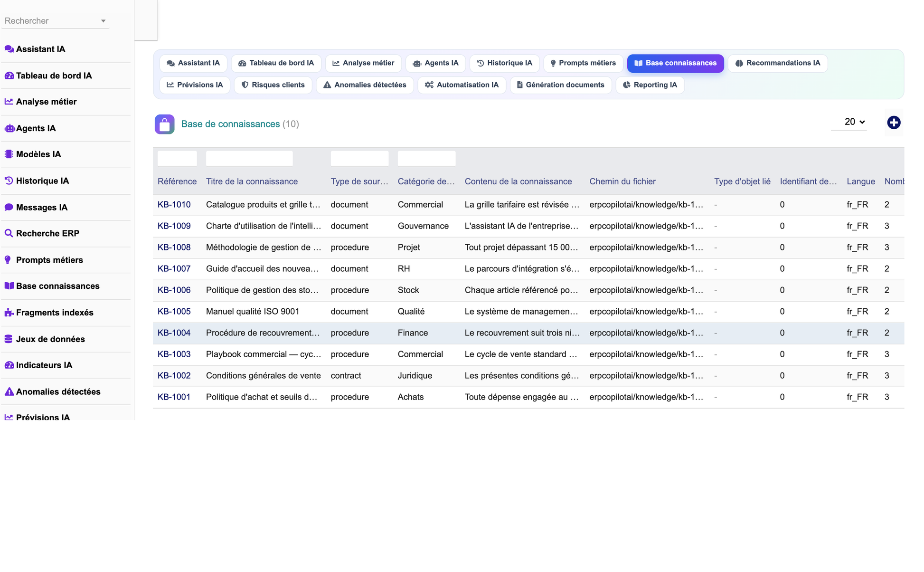924x572 pixels.
Task: Click the Fragments indexés puzzle icon
Action: click(x=9, y=313)
